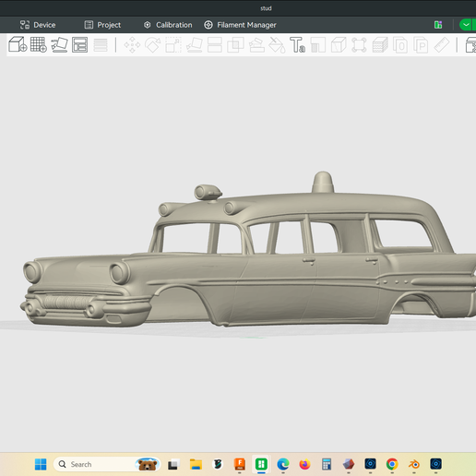
Task: Click the green and purple grid icon
Action: click(x=438, y=25)
